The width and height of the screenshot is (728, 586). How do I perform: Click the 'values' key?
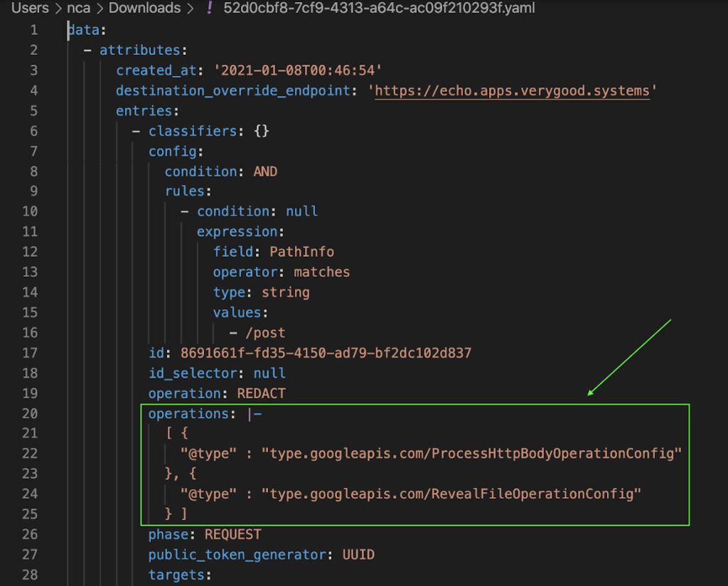237,312
